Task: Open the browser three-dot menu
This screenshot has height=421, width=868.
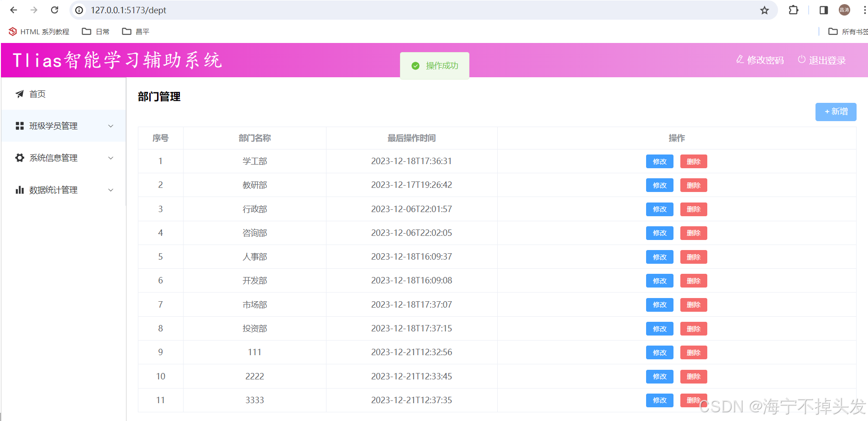Action: [864, 10]
